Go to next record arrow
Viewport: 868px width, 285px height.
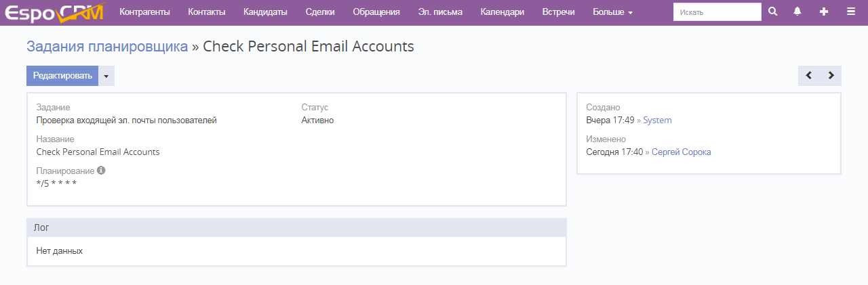pos(831,76)
